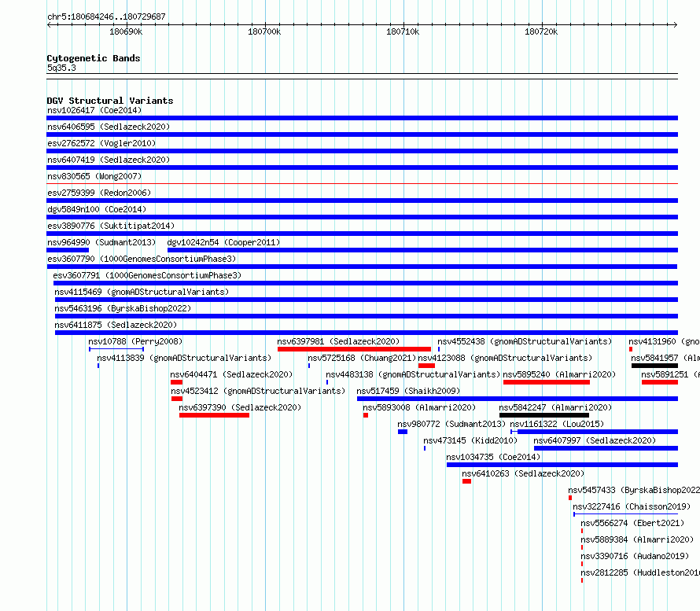This screenshot has width=700, height=611.
Task: Open variant nsv1026417 (Coe2014) label
Action: (94, 110)
